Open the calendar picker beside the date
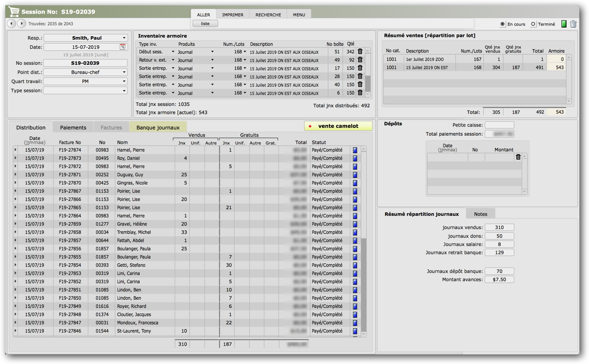 click(x=123, y=47)
